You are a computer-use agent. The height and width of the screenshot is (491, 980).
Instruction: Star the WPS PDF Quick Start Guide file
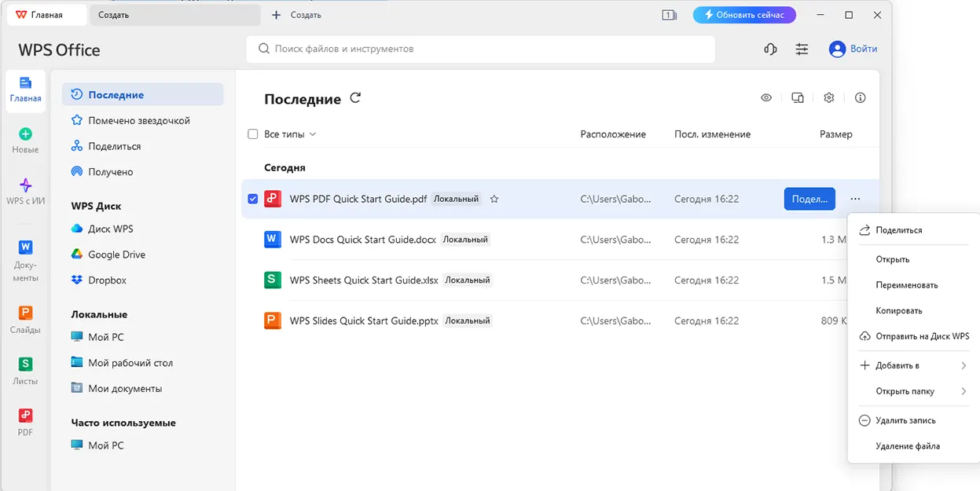(x=494, y=199)
